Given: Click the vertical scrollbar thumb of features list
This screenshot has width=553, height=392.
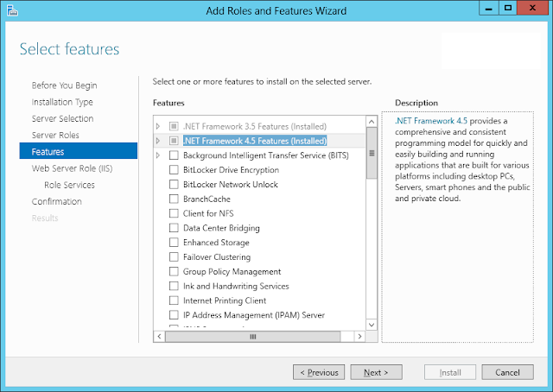Looking at the screenshot, I should click(x=372, y=153).
